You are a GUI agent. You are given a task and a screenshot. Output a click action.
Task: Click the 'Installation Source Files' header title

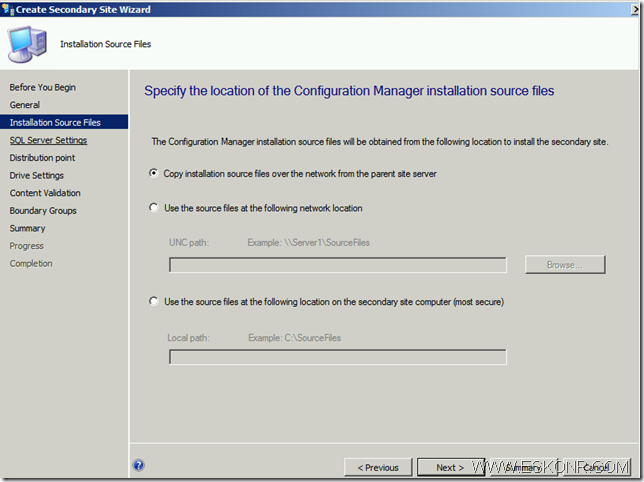click(x=106, y=44)
